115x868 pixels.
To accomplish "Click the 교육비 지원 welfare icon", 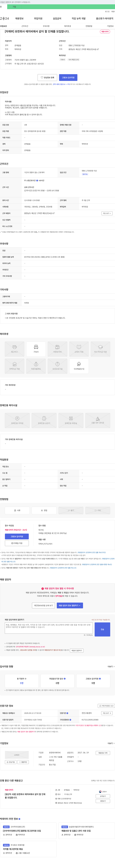I will pos(79,349).
